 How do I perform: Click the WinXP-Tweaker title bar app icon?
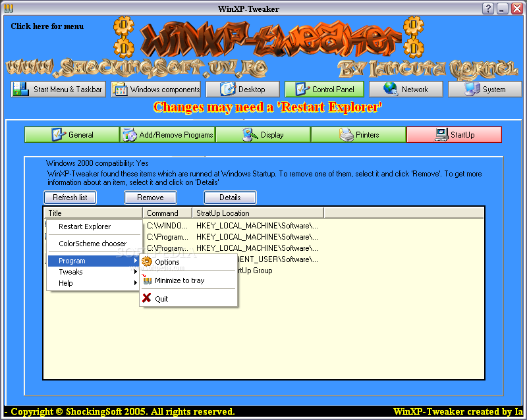pyautogui.click(x=9, y=9)
